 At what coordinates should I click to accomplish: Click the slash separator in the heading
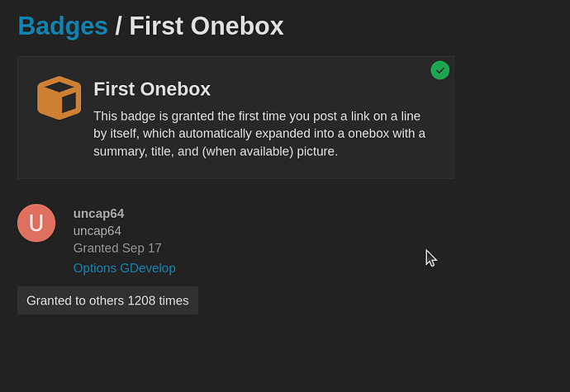pos(119,26)
